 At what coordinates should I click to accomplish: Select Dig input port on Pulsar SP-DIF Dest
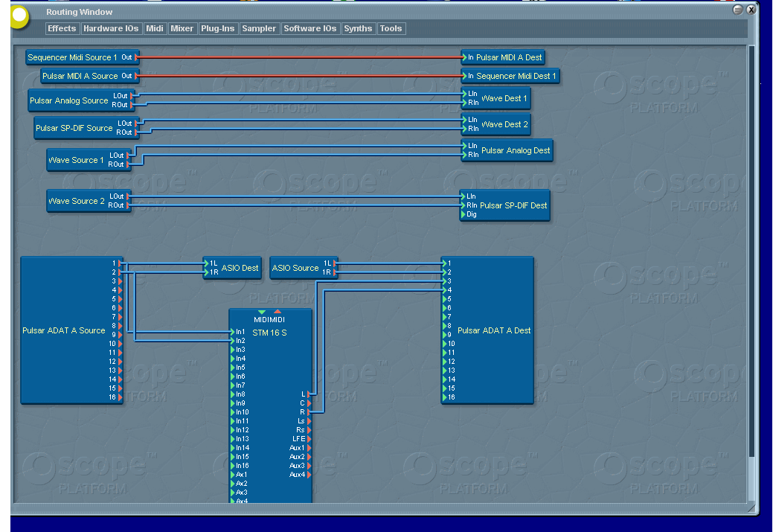463,214
